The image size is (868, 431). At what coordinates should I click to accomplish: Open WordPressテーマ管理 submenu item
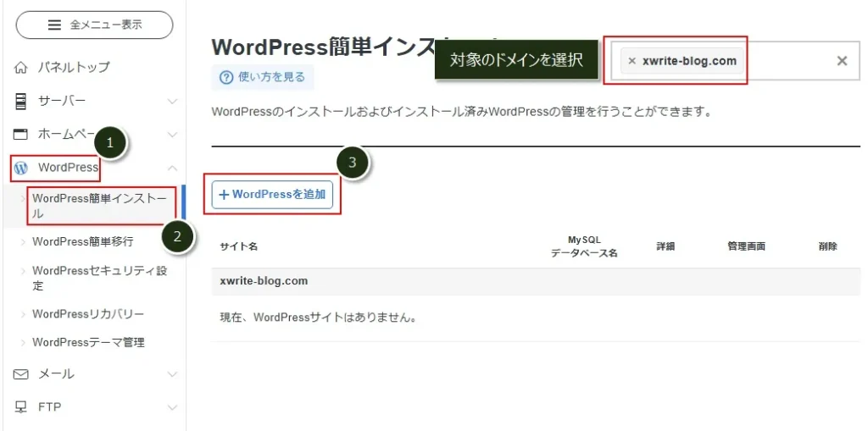[x=88, y=342]
